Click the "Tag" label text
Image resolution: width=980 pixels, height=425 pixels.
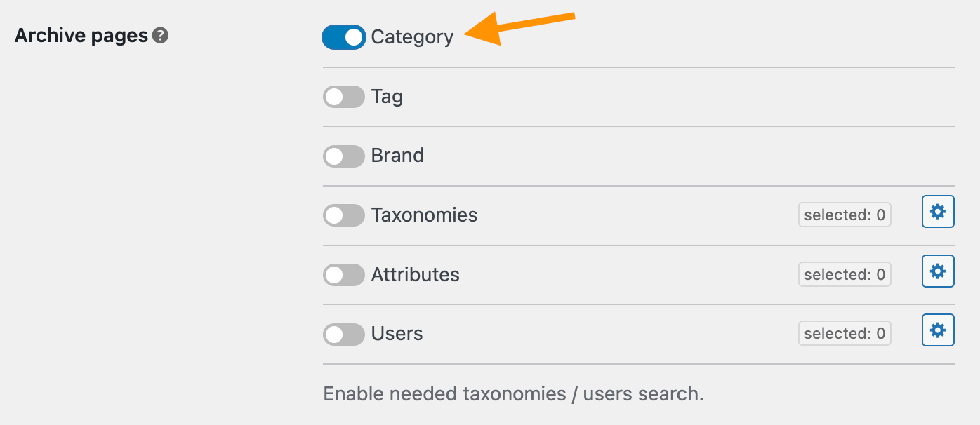coord(387,97)
